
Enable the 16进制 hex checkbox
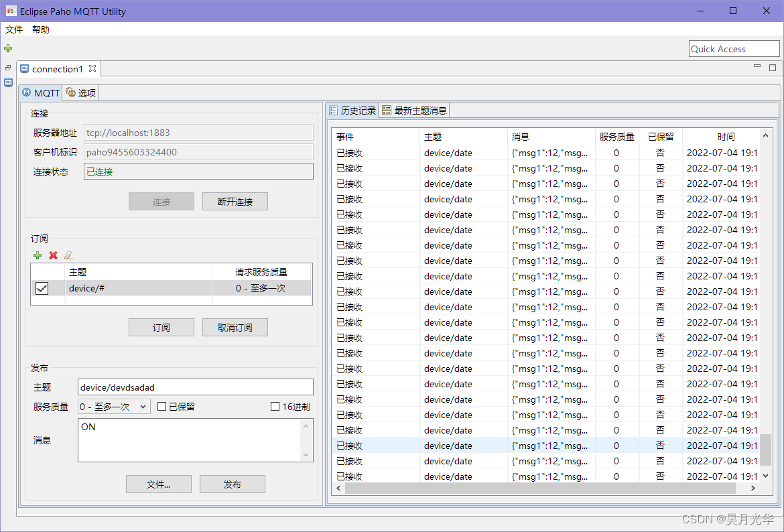tap(275, 407)
